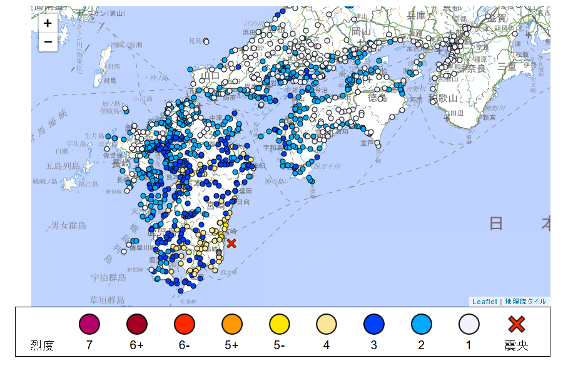Click the 沖の島 map label
Viewport: 588px width, 373px height.
(x=275, y=181)
